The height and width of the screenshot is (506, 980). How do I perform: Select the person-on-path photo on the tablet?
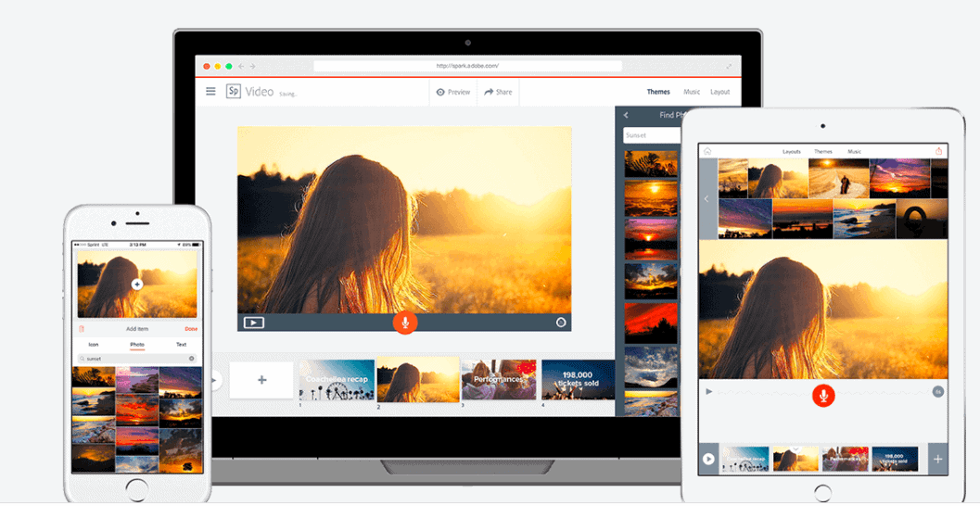point(838,178)
